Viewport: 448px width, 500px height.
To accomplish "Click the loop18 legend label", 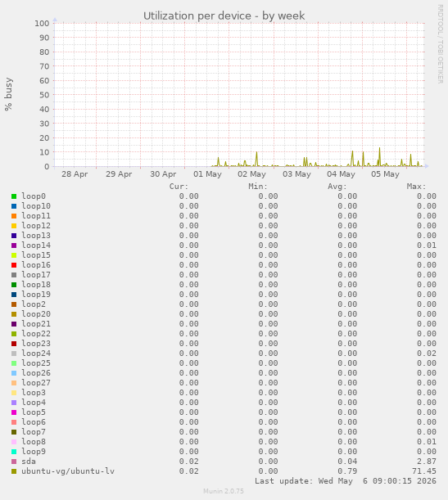I will pos(36,285).
